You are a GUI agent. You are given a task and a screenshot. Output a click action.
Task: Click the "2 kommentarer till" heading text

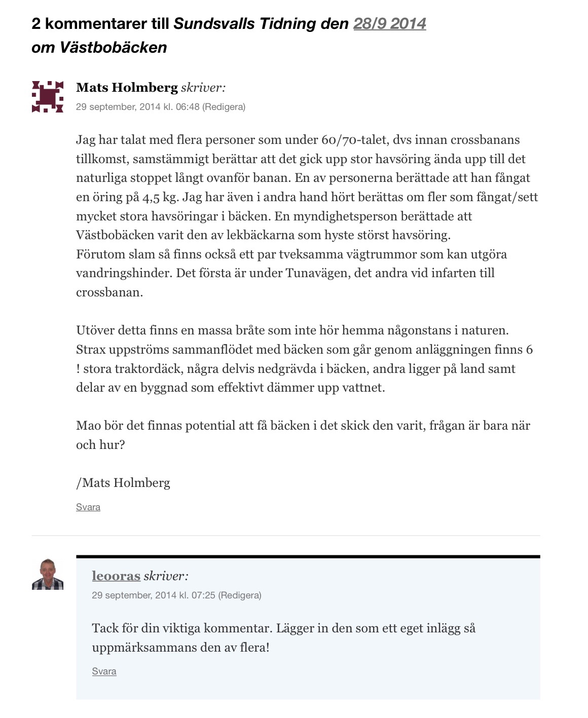click(100, 24)
